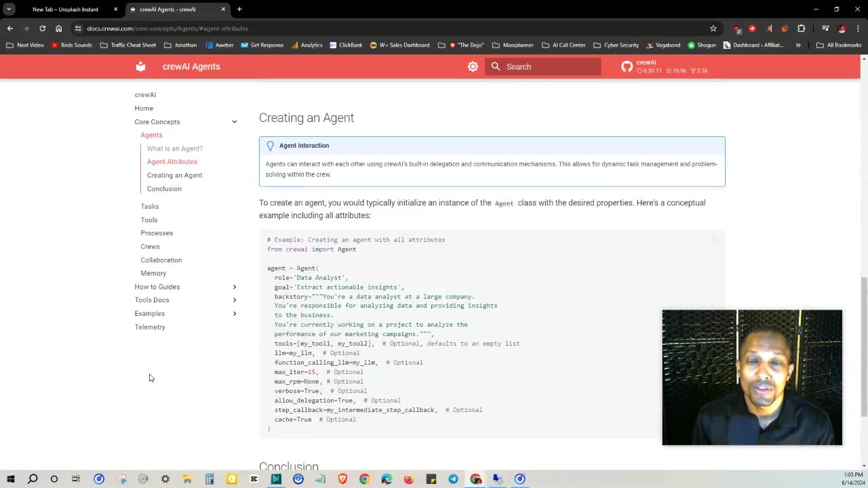Image resolution: width=868 pixels, height=488 pixels.
Task: Click the crewAI GitHub repository icon
Action: [627, 66]
